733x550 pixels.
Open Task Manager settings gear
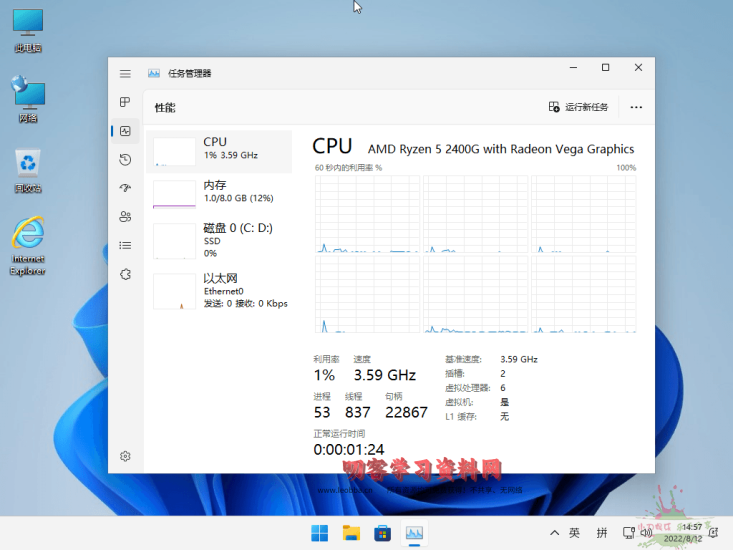point(125,456)
